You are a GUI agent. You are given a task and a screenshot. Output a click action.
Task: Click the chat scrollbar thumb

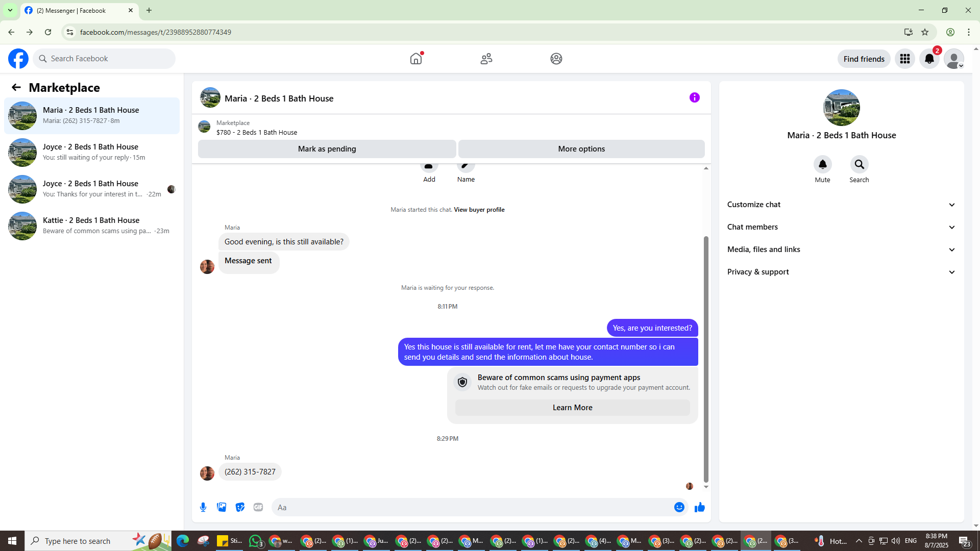[706, 359]
